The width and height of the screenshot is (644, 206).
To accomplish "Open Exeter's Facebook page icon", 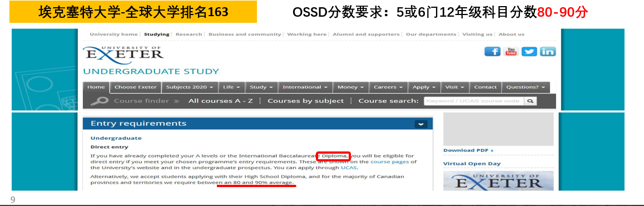I will coord(492,51).
